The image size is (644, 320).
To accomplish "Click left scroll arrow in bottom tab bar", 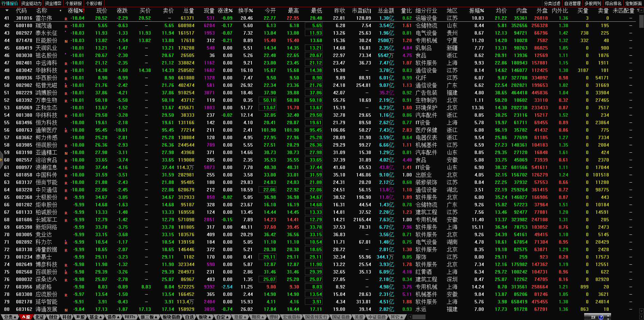I will click(x=410, y=317).
